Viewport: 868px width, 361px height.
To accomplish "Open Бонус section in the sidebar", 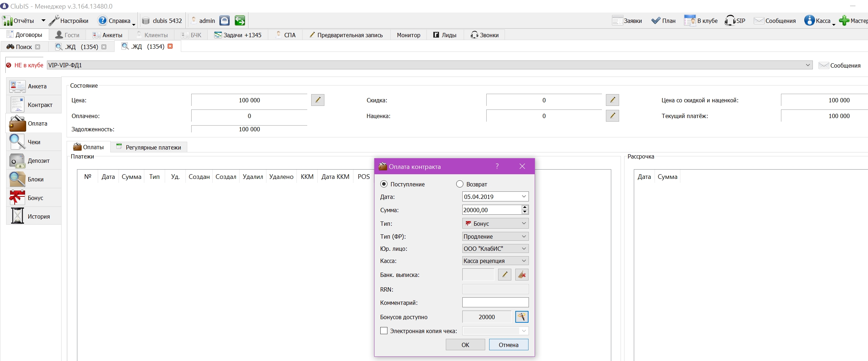I will click(34, 198).
